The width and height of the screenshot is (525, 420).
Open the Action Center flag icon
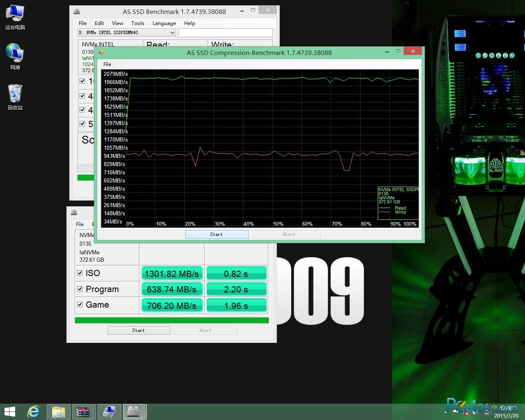456,412
